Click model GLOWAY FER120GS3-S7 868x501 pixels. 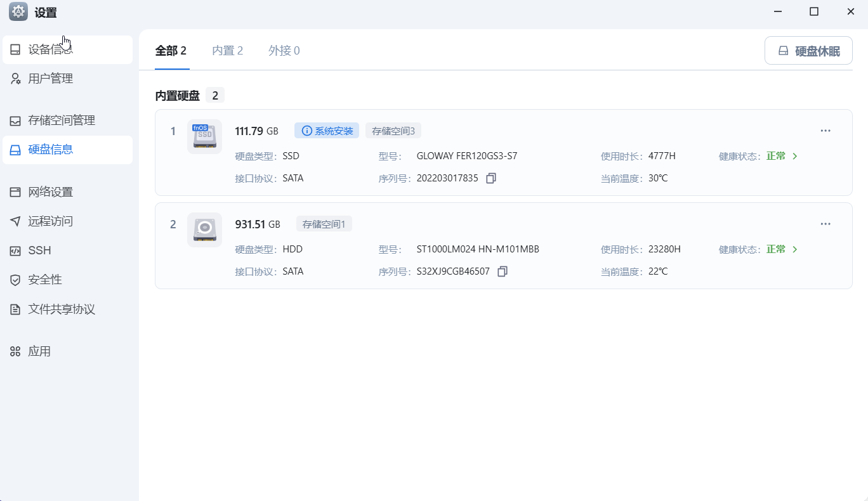coord(467,156)
